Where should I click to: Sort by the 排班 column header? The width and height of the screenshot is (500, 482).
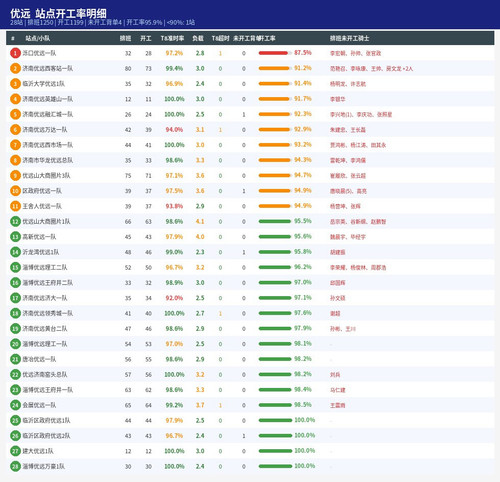point(125,38)
